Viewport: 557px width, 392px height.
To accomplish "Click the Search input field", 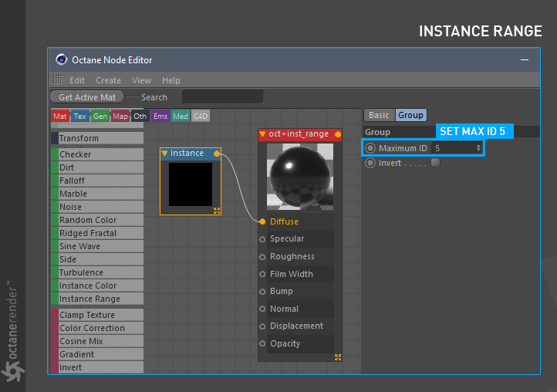I will pyautogui.click(x=223, y=97).
